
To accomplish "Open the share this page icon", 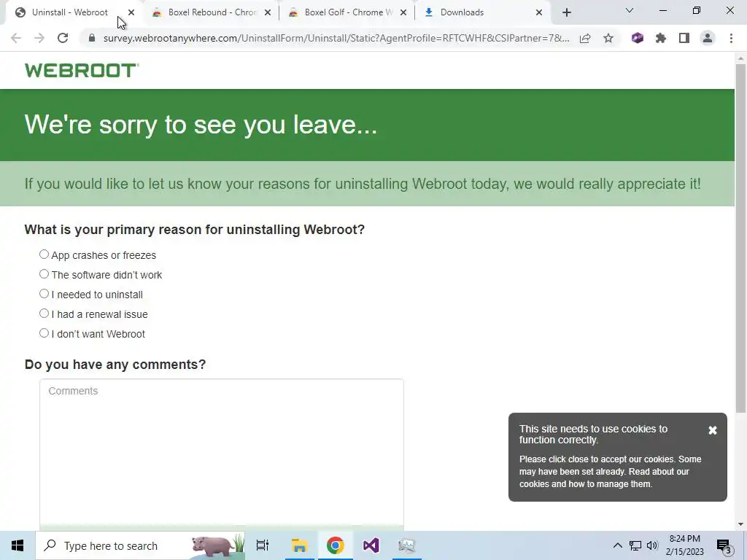I will click(x=585, y=38).
